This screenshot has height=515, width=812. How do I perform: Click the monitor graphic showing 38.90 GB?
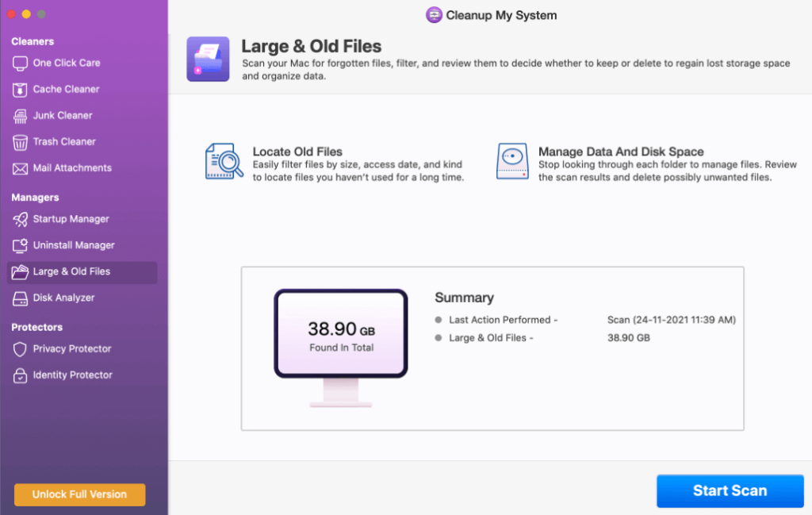click(341, 348)
